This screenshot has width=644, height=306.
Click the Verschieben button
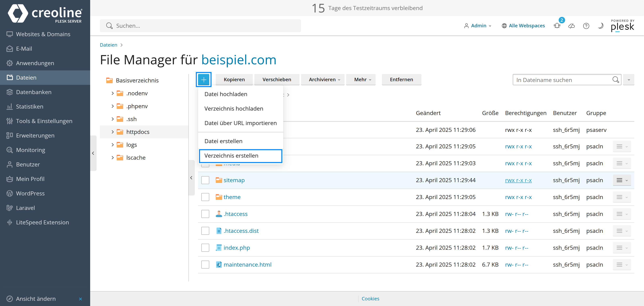click(277, 80)
